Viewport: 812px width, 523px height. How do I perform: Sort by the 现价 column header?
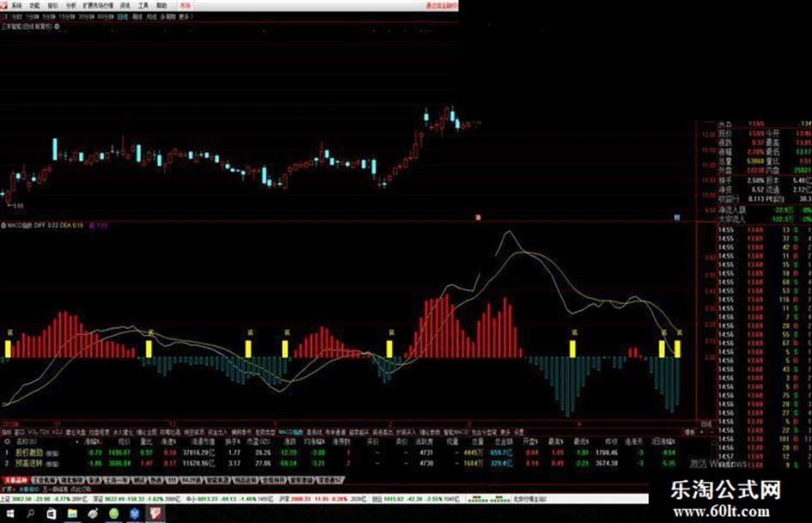pyautogui.click(x=125, y=441)
